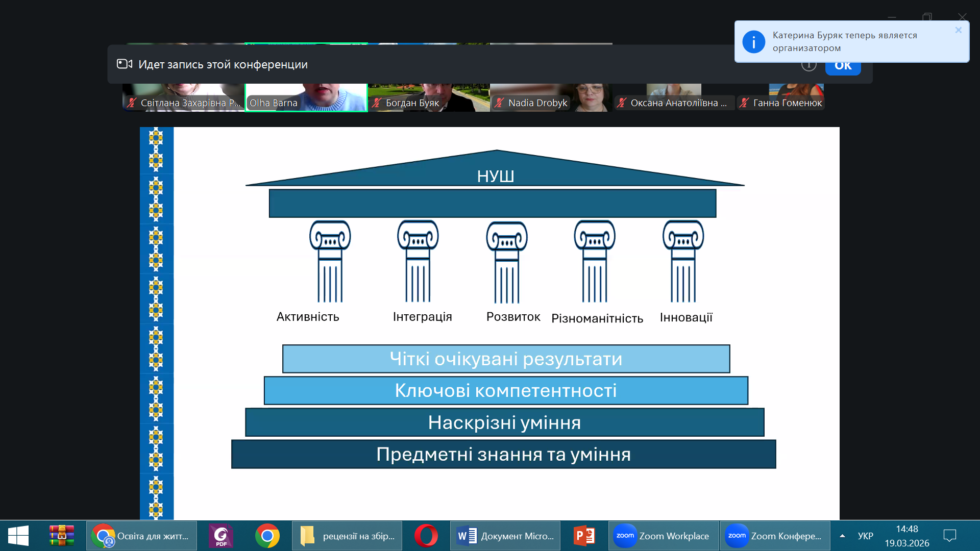This screenshot has height=551, width=980.
Task: Click muted mic icon of Ганна Гоменюк
Action: [x=744, y=103]
